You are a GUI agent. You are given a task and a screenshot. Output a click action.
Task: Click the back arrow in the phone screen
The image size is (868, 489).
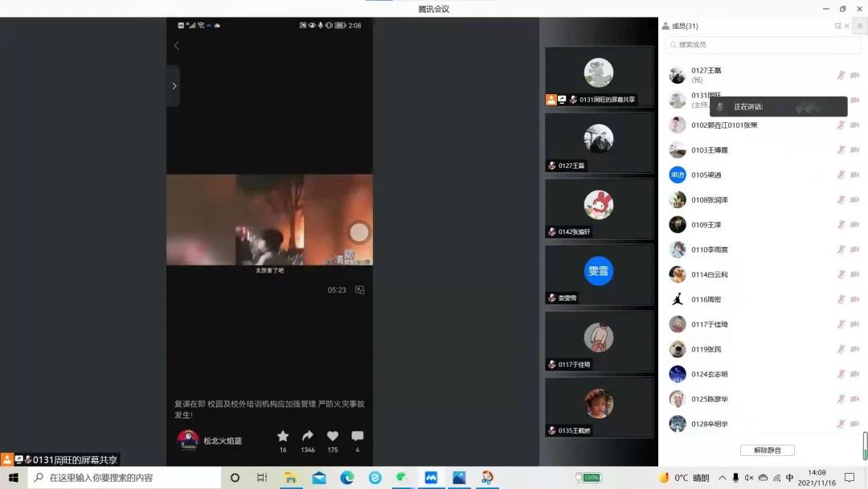177,46
